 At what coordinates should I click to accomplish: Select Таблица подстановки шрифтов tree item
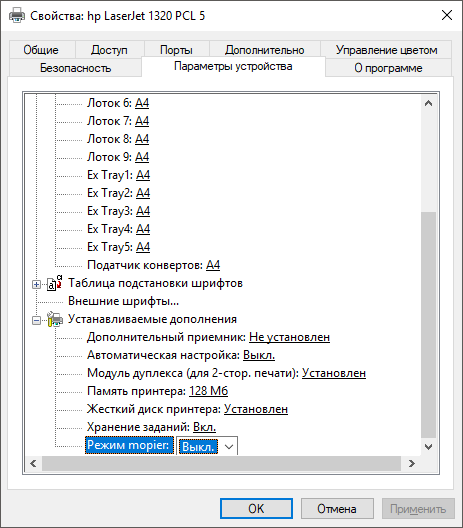(x=155, y=283)
